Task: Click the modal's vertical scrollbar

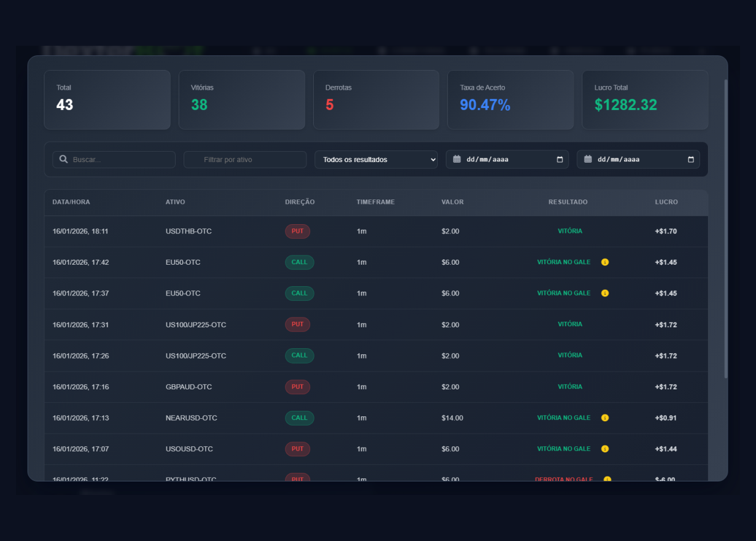Action: coord(726,227)
